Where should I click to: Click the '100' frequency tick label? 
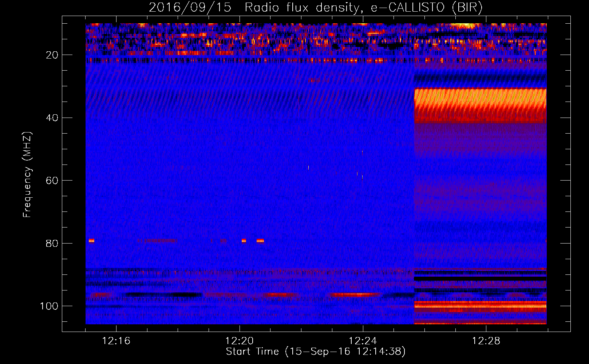[x=49, y=306]
